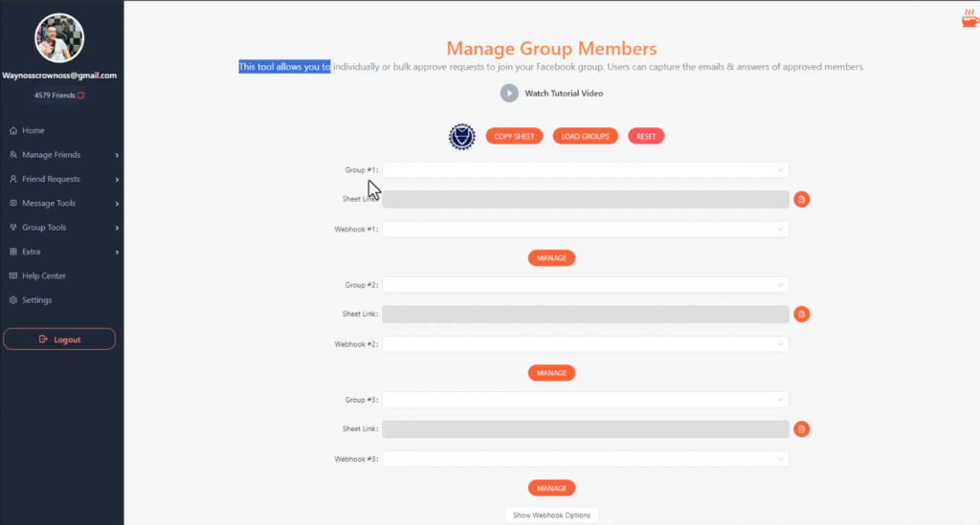Delete Group #2 sheet link

click(x=801, y=314)
